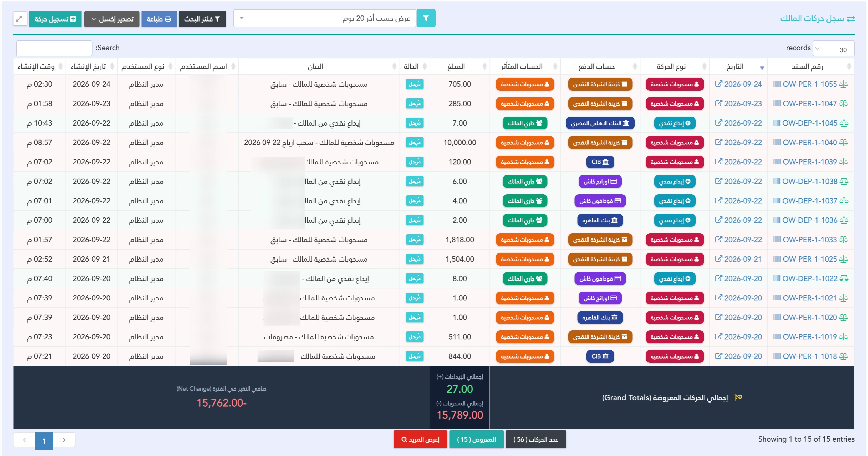Click the balance scale icon for OW-PER-1-1033
Image resolution: width=868 pixels, height=456 pixels.
[x=843, y=240]
